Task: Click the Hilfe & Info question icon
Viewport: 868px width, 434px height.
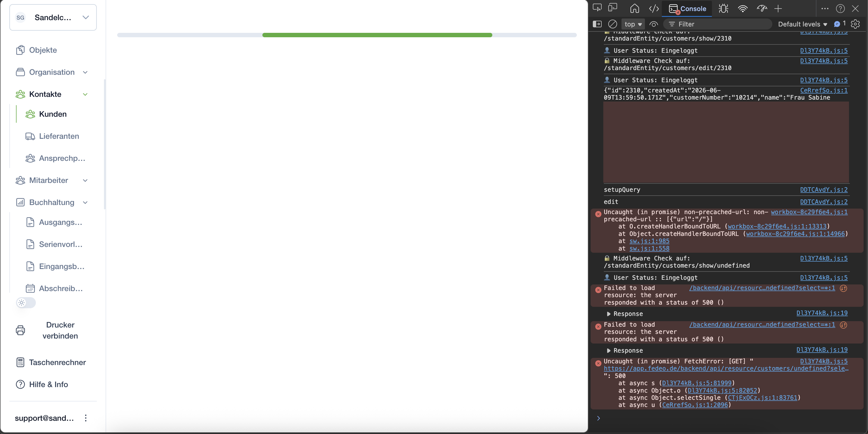Action: point(20,384)
